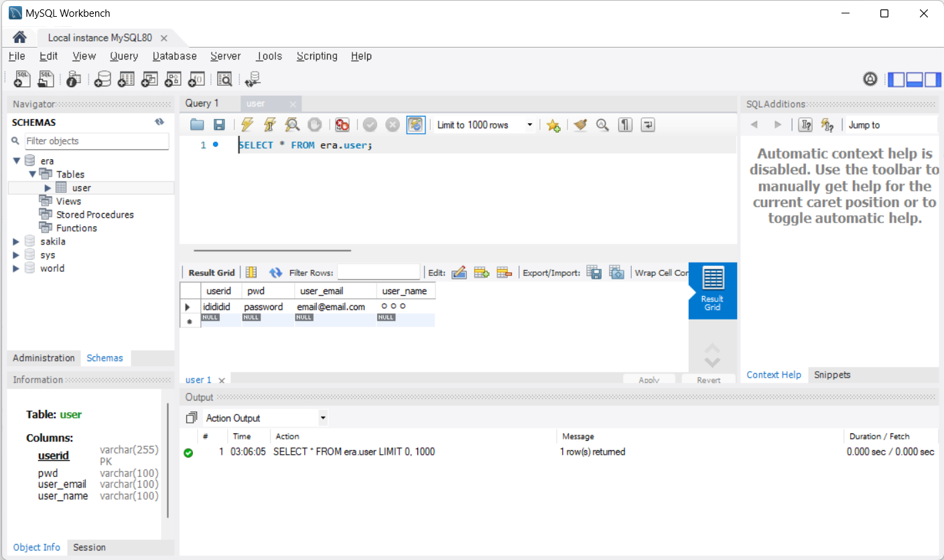Create a new schema icon

(103, 80)
